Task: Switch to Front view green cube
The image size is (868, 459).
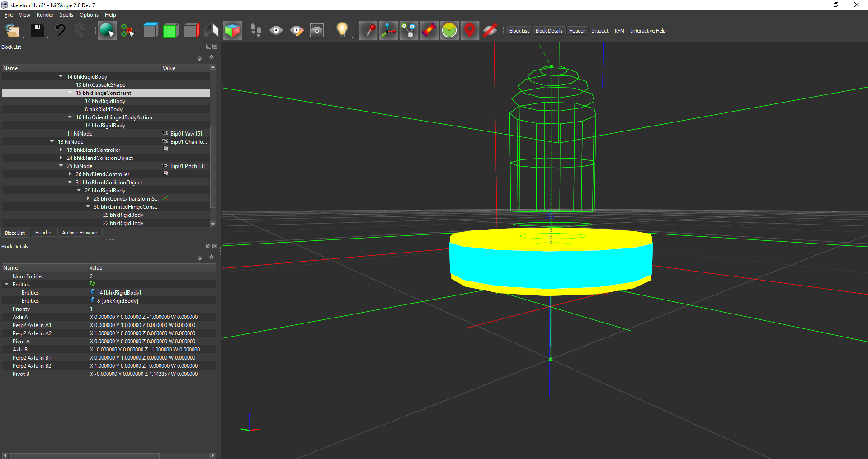Action: 171,31
